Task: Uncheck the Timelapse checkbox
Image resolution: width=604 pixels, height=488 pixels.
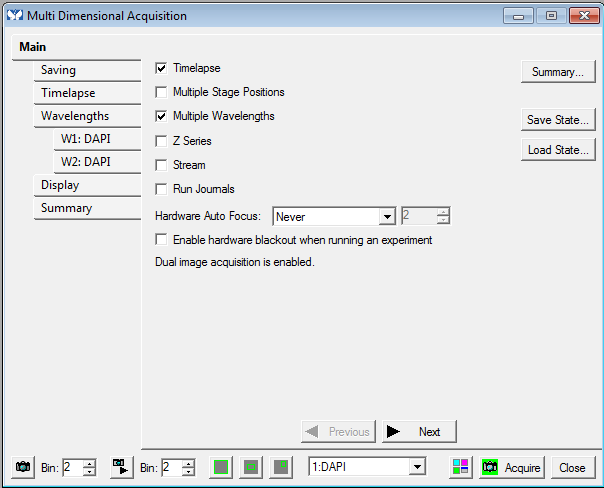Action: click(162, 68)
